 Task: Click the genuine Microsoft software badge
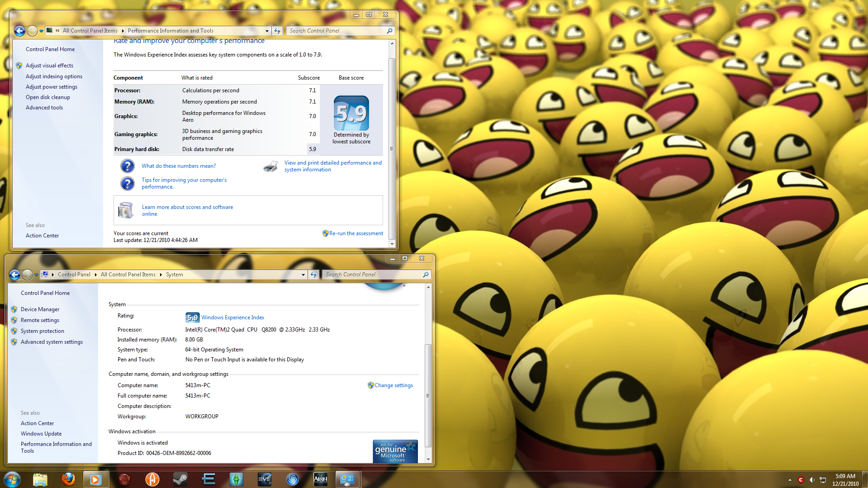click(x=395, y=451)
